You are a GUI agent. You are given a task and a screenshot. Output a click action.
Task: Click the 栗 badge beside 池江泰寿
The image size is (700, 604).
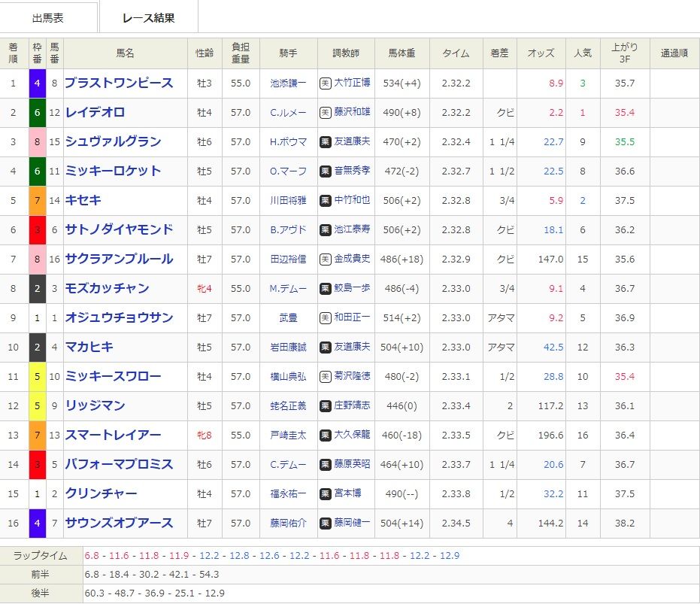pyautogui.click(x=325, y=230)
